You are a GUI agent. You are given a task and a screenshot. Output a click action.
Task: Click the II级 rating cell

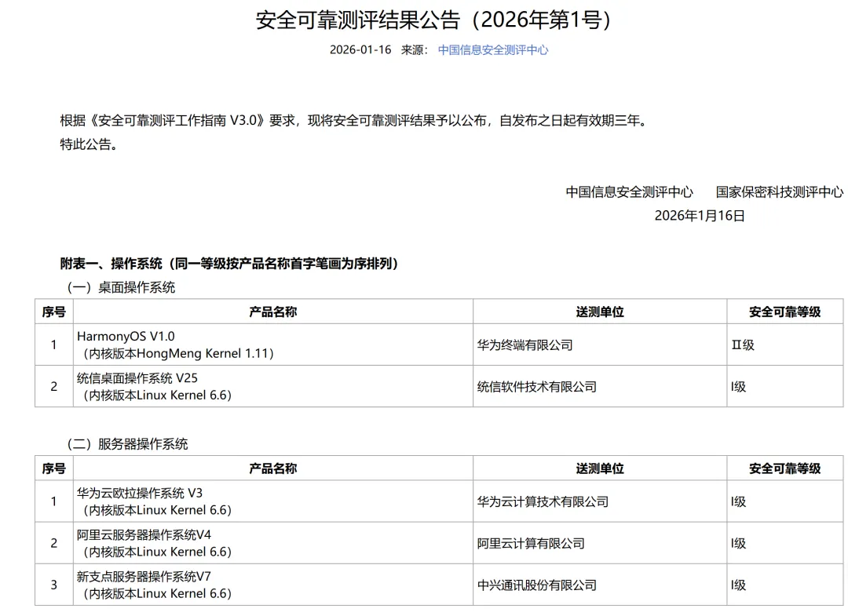pos(784,344)
